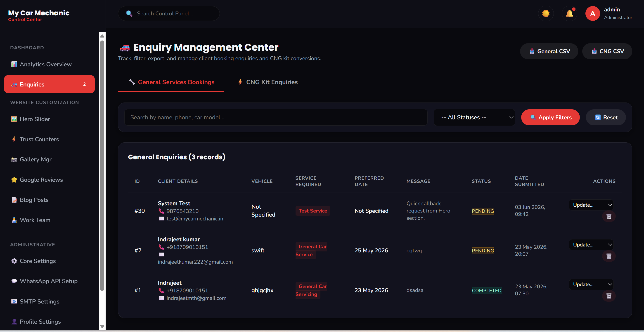Open Core Settings link
644x332 pixels.
coord(49,261)
